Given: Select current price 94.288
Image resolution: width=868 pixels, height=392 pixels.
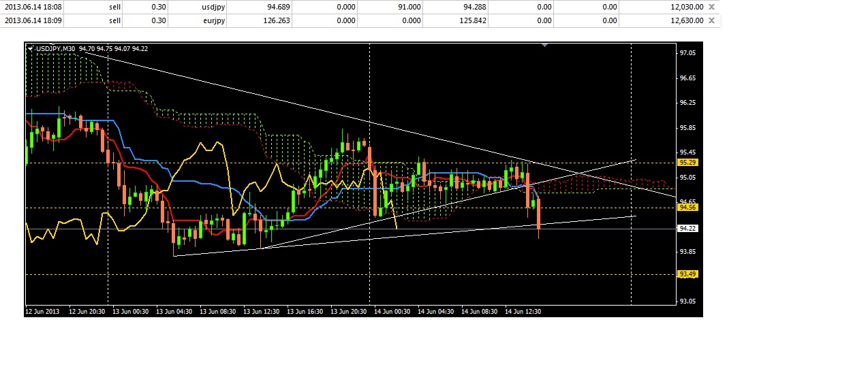Looking at the screenshot, I should point(475,7).
